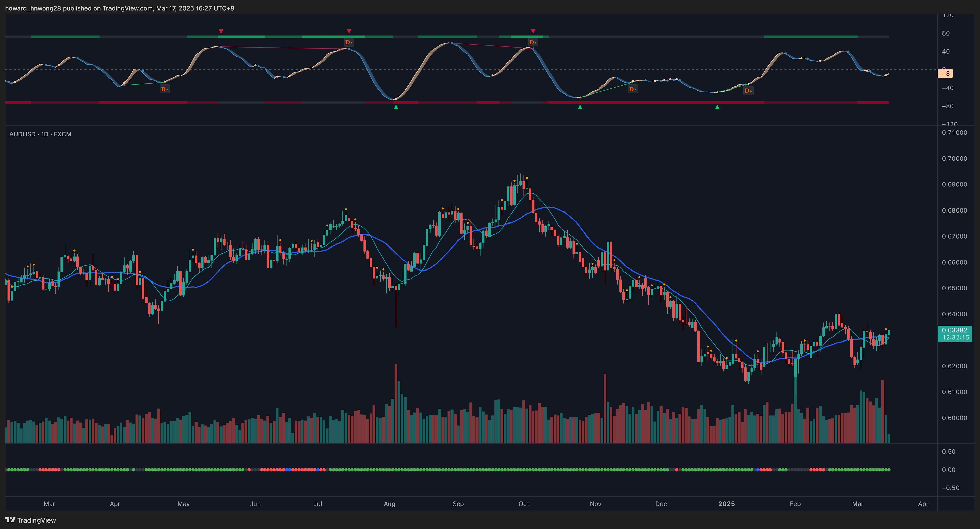The width and height of the screenshot is (980, 529).
Task: Click the tallest volume bar in early August
Action: point(396,403)
